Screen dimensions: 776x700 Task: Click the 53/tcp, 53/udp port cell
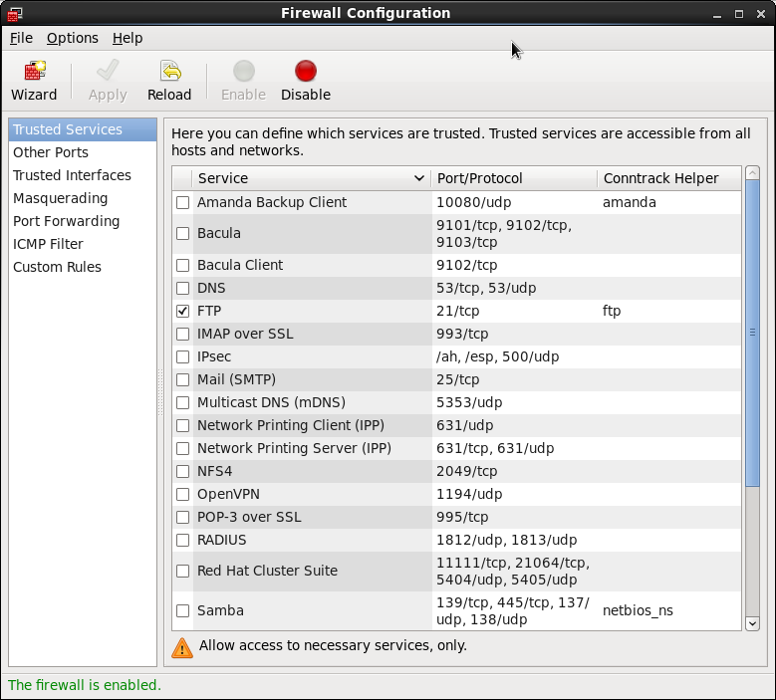click(486, 288)
